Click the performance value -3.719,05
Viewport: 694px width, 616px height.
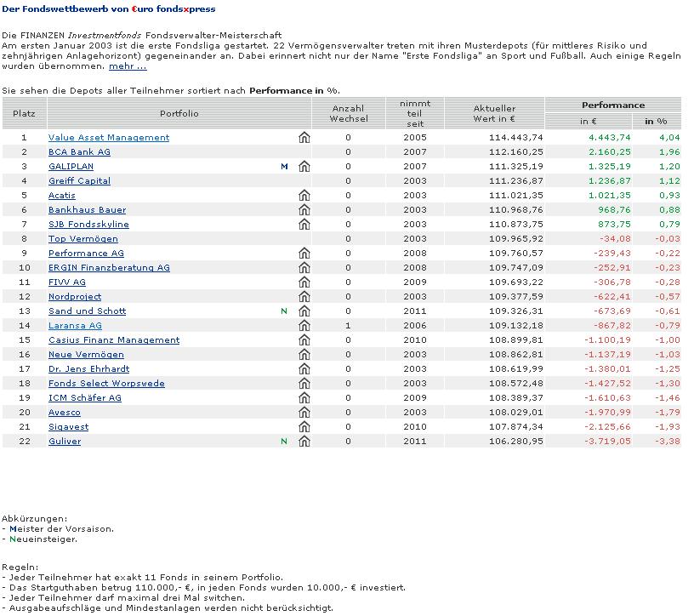click(607, 441)
